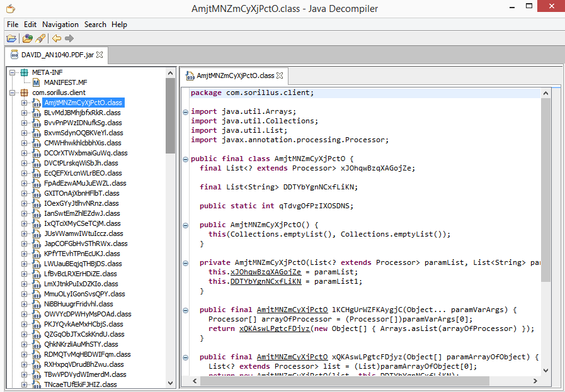Follow xQKAswLPgtcFDjyz link in return statement
Viewport: 565px width, 392px height.
pos(274,328)
